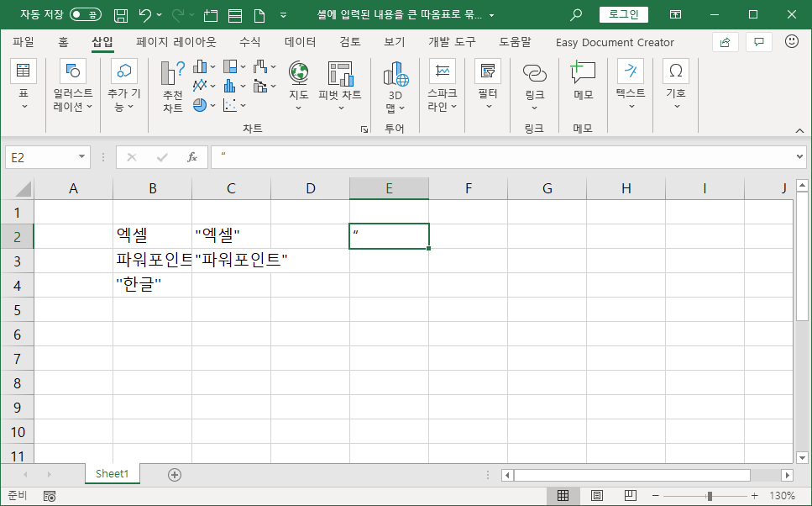The width and height of the screenshot is (812, 506).
Task: Insert a scatter or bubble chart
Action: [234, 105]
